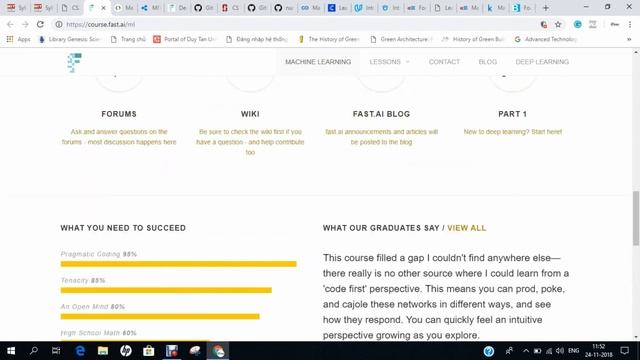
Task: Click the Pragmatic Coding progress bar
Action: point(178,264)
